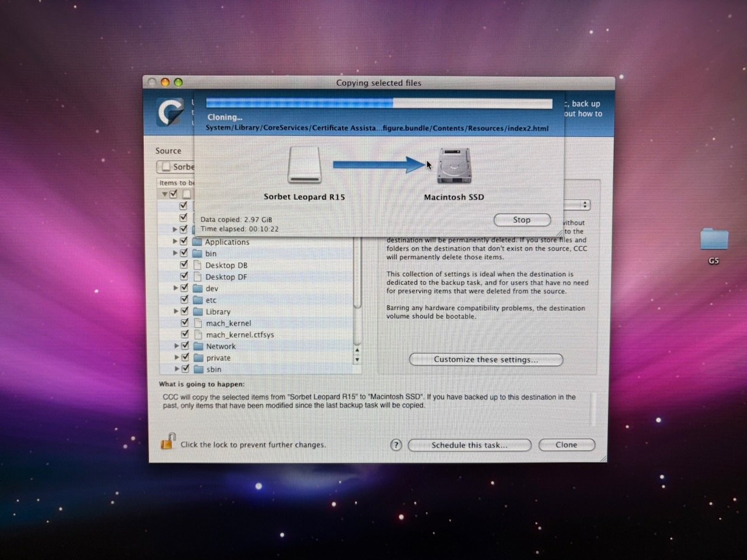This screenshot has width=747, height=560.
Task: Open the cloning options popup above the description
Action: tap(577, 205)
